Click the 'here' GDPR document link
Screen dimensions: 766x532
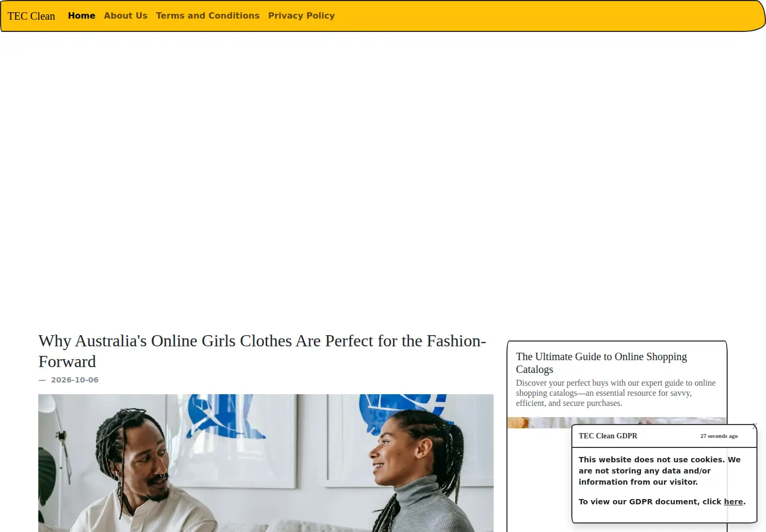point(734,502)
